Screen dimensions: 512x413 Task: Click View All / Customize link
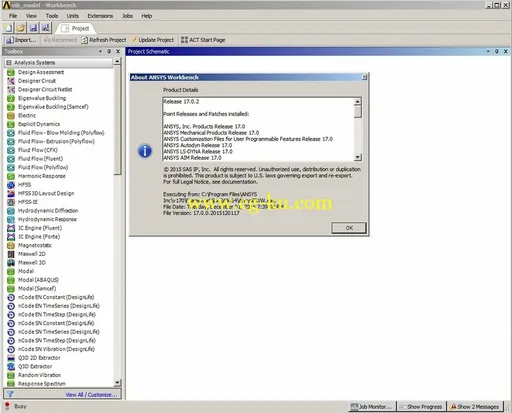click(x=91, y=395)
